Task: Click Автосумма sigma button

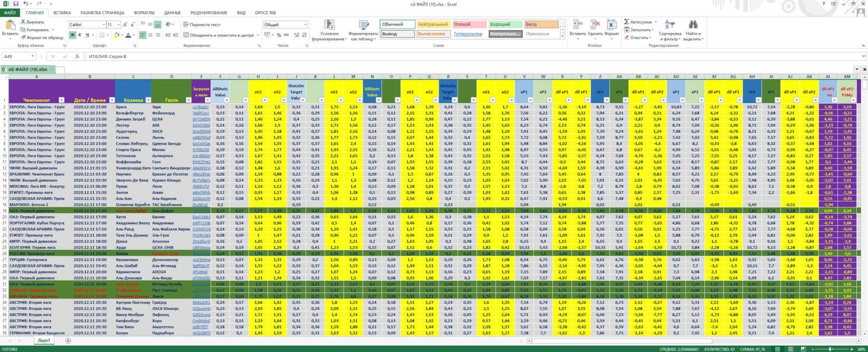Action: click(638, 22)
